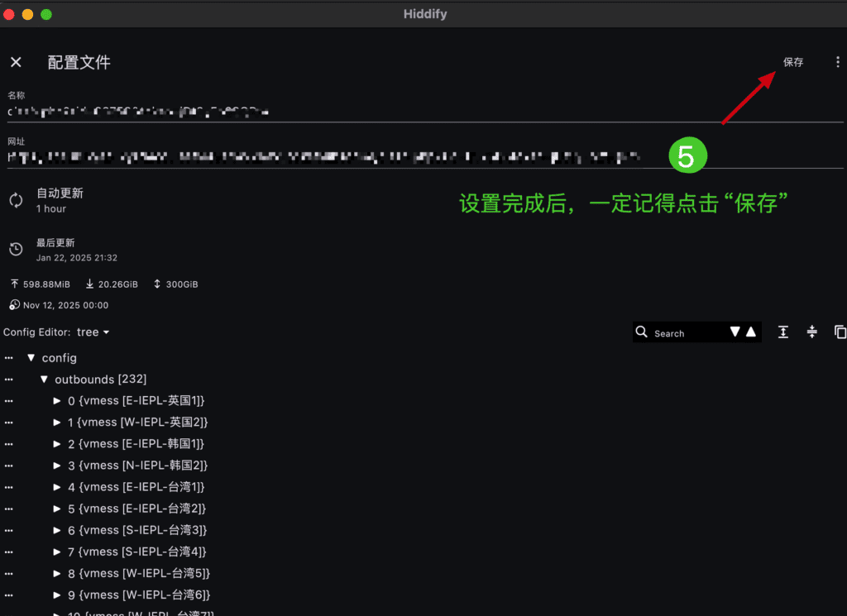The width and height of the screenshot is (847, 616).
Task: Open row options dots for config node
Action: click(8, 358)
